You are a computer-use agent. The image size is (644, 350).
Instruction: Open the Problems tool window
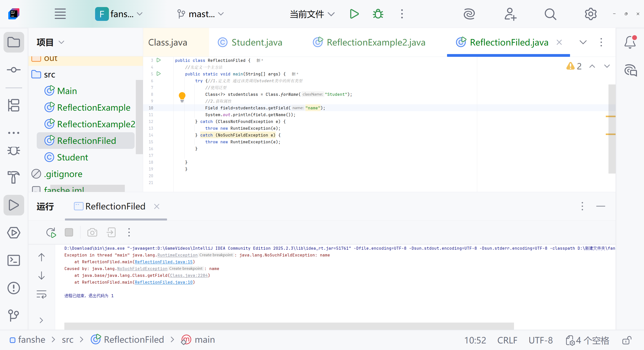click(x=14, y=288)
